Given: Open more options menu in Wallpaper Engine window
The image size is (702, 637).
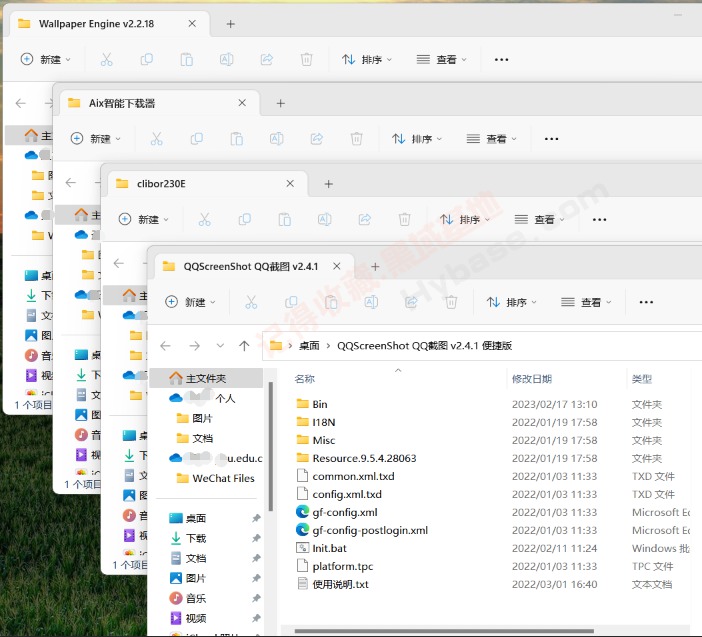Looking at the screenshot, I should coord(501,60).
